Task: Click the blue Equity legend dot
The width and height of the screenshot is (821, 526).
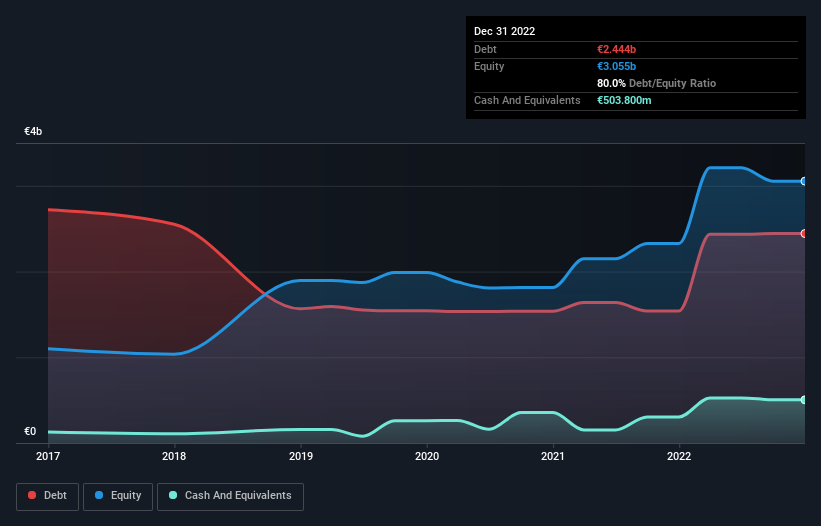Action: click(99, 495)
